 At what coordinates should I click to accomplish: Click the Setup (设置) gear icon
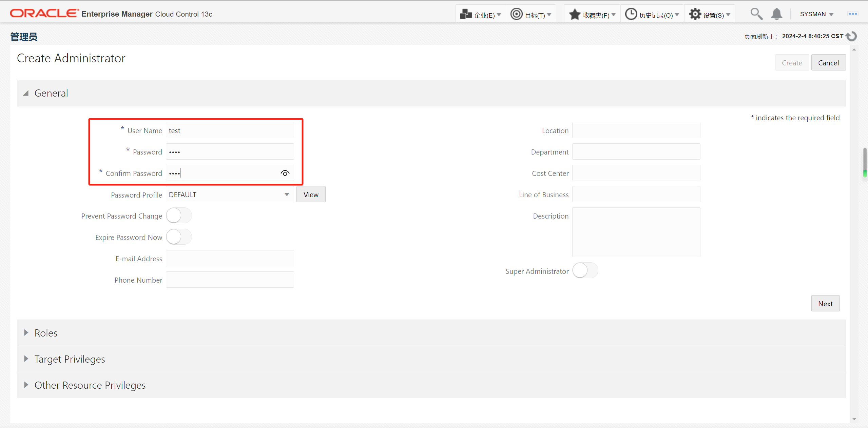point(695,14)
